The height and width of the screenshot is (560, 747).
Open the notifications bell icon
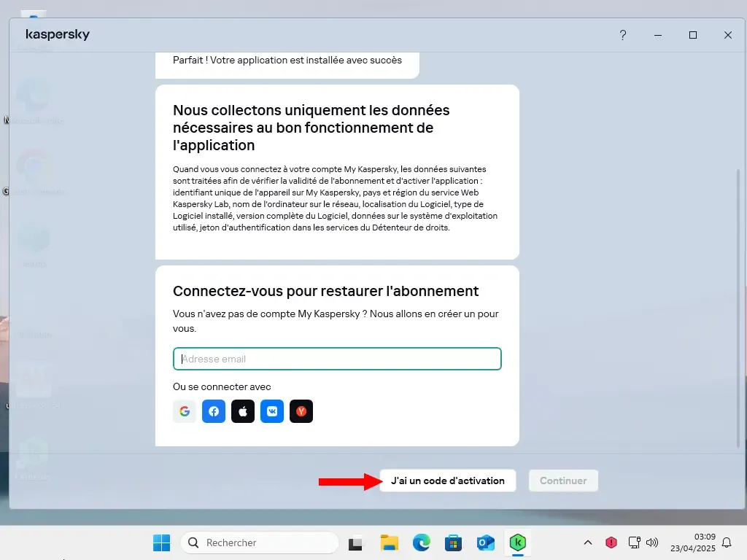(x=727, y=542)
